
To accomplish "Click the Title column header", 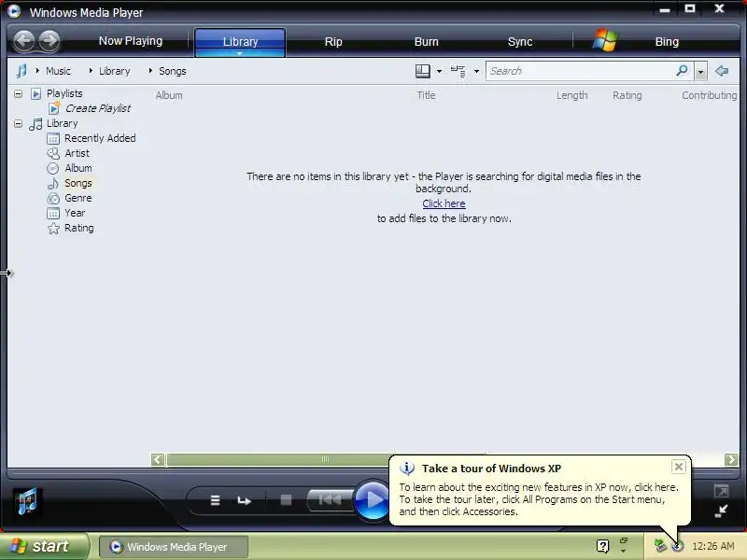I will pos(426,95).
